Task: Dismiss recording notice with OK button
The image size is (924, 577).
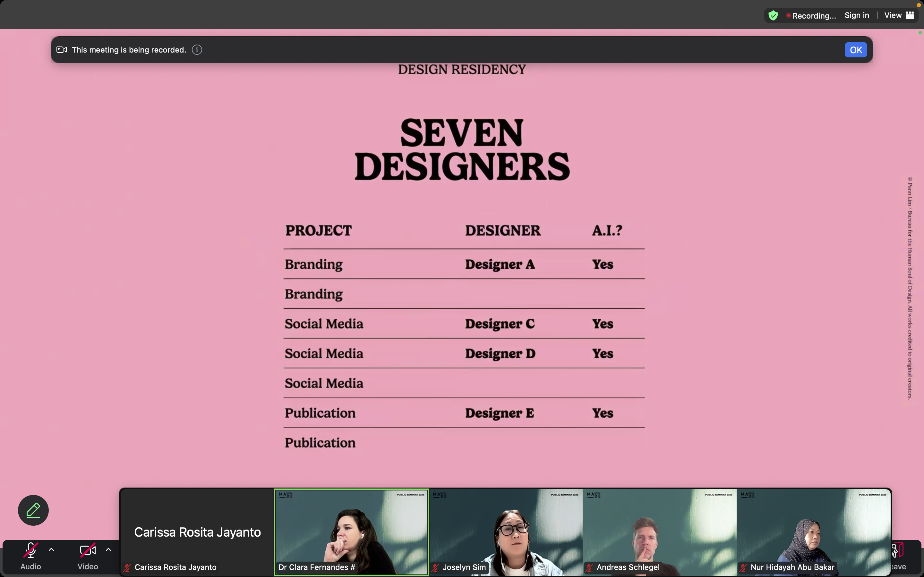Action: coord(855,50)
